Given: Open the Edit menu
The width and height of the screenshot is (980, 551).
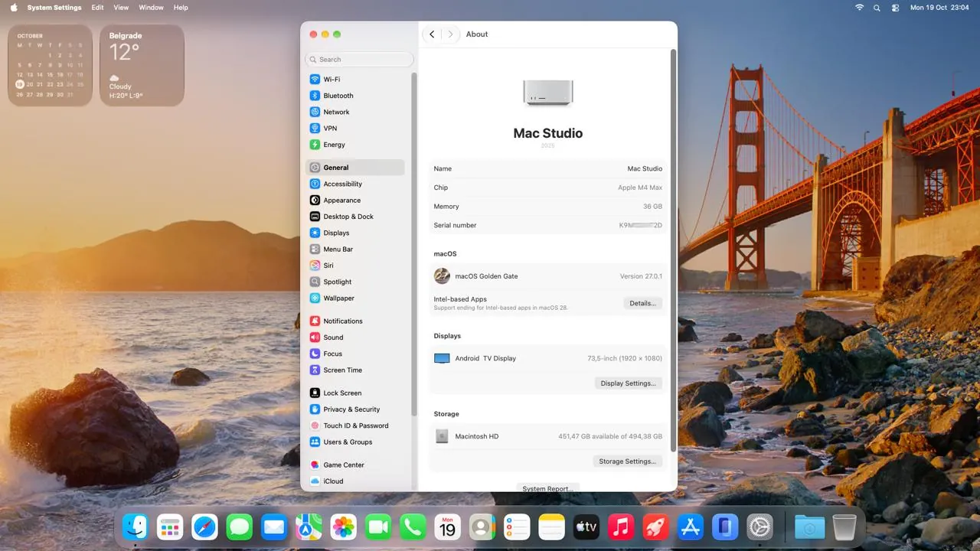Looking at the screenshot, I should [x=97, y=8].
